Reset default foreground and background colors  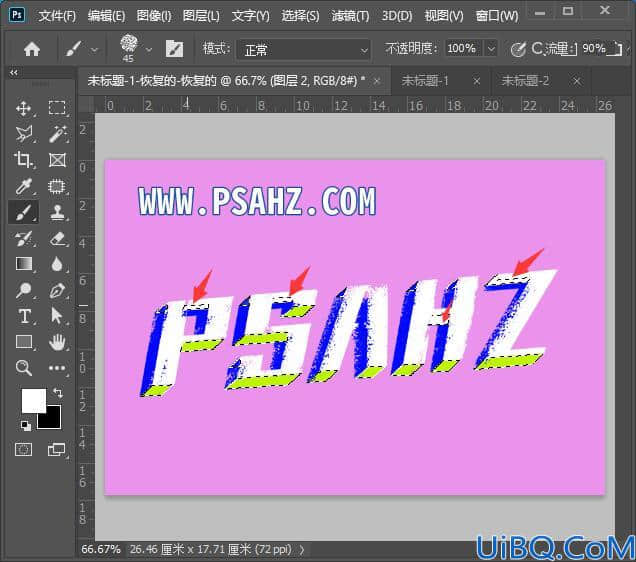tap(26, 425)
